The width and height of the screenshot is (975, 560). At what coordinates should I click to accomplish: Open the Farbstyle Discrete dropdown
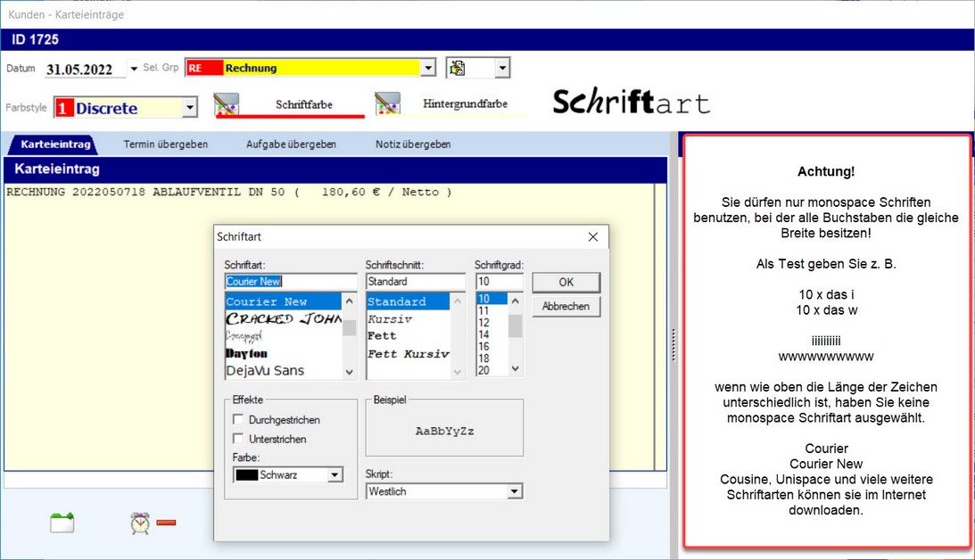coord(189,108)
